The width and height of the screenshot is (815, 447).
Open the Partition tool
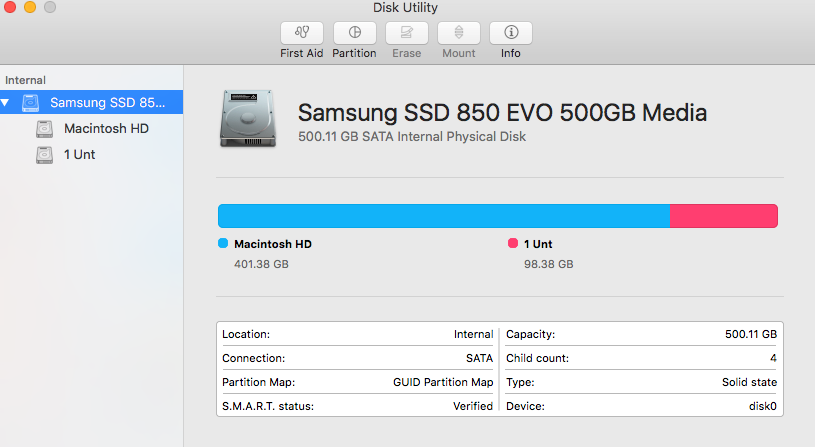point(354,33)
